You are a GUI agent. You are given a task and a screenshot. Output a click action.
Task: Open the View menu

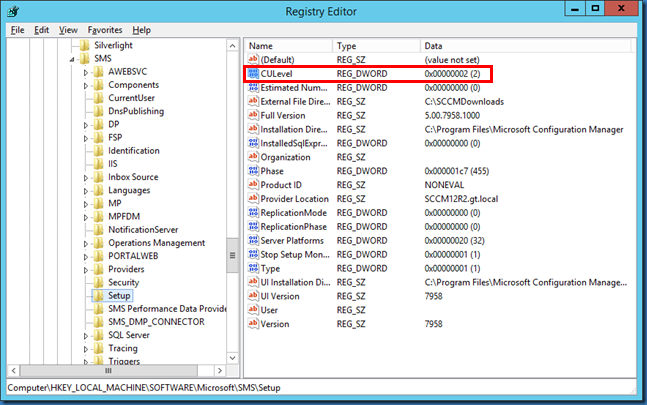click(68, 30)
